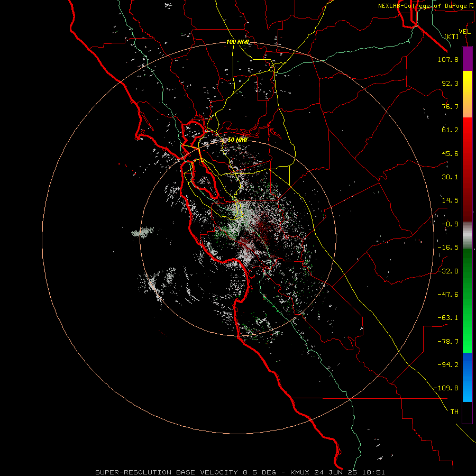476x476 pixels.
Task: Select the 76.7 legend value
Action: click(x=450, y=106)
